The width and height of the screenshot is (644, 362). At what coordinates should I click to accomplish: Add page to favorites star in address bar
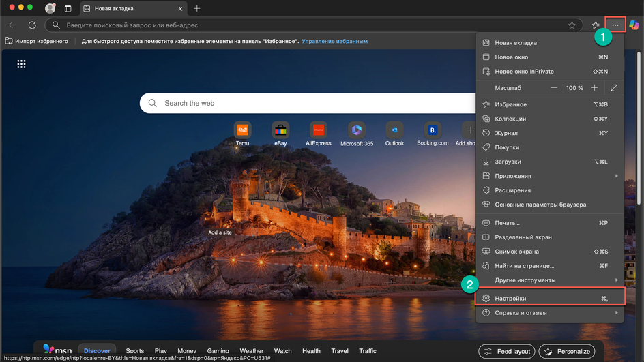pos(572,25)
